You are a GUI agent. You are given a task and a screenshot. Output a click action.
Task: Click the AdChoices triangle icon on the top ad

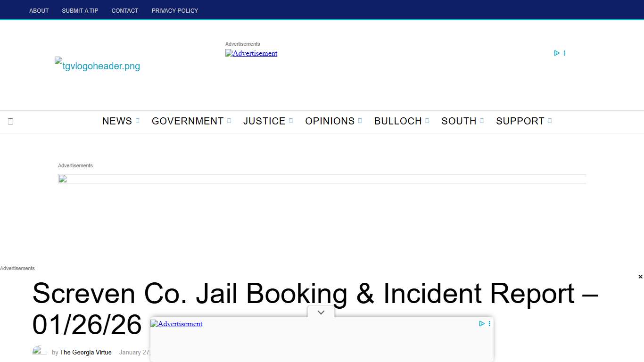point(557,53)
